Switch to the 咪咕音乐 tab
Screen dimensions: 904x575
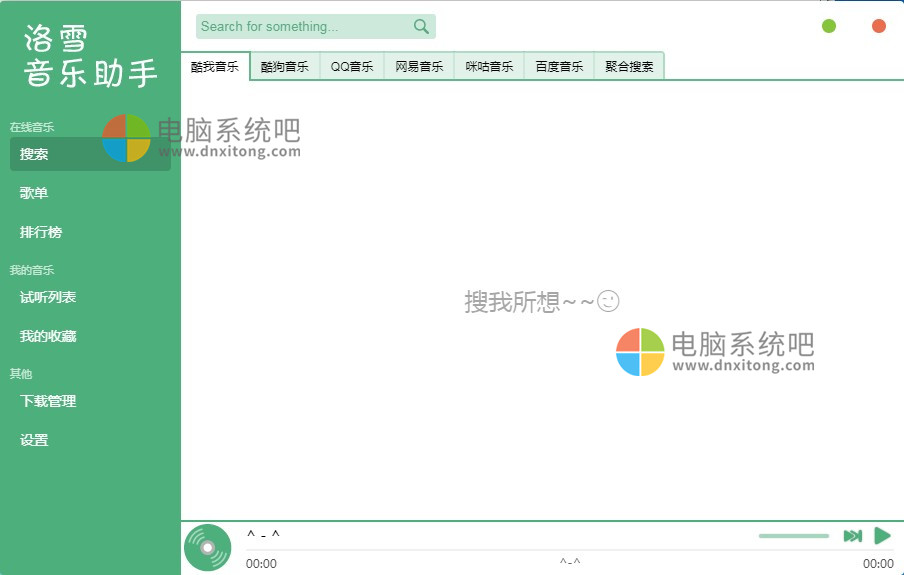click(x=489, y=67)
